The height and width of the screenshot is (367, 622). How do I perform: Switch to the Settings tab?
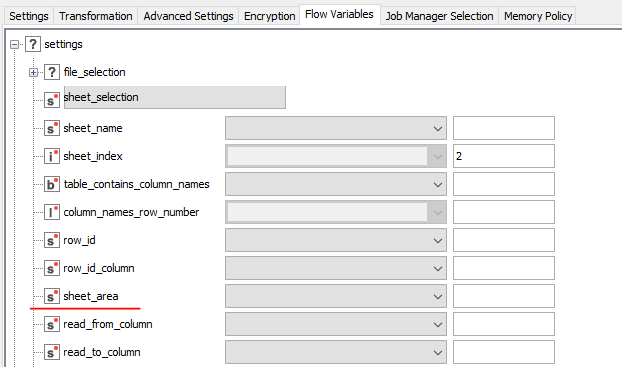29,16
